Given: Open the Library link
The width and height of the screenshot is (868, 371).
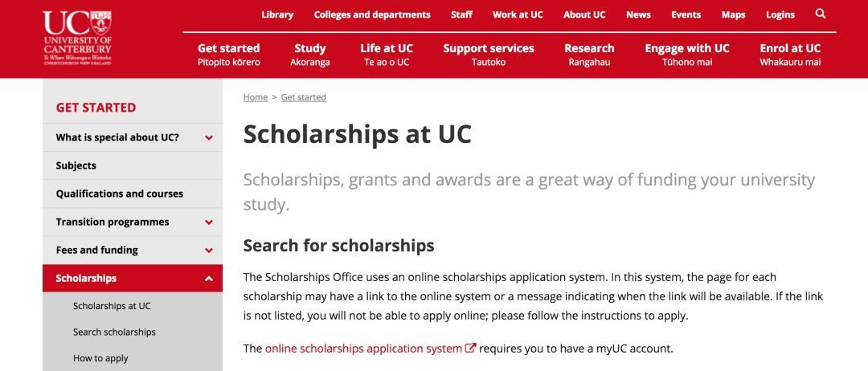Looking at the screenshot, I should click(277, 15).
